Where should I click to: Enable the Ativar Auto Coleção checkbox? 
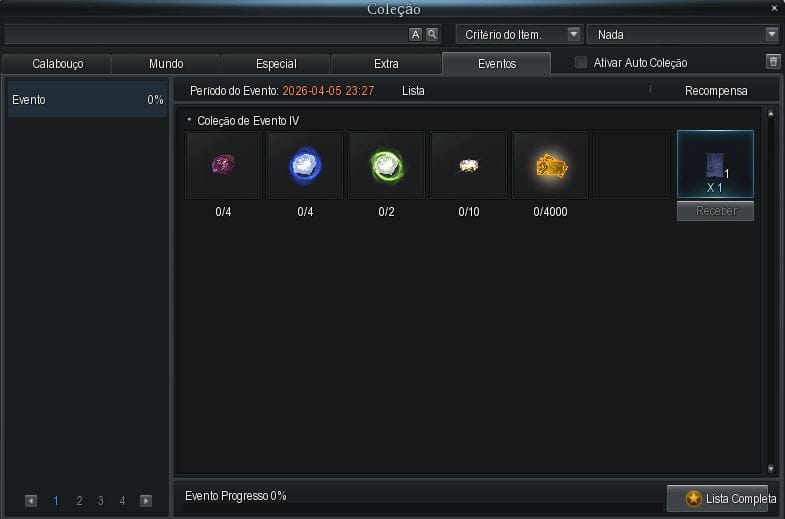point(581,63)
